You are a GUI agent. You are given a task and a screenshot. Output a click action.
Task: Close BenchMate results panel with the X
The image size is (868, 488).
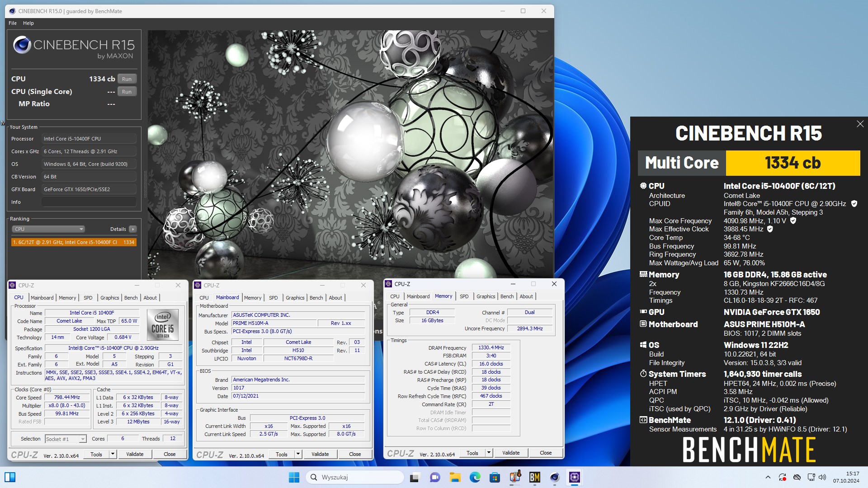pos(860,124)
